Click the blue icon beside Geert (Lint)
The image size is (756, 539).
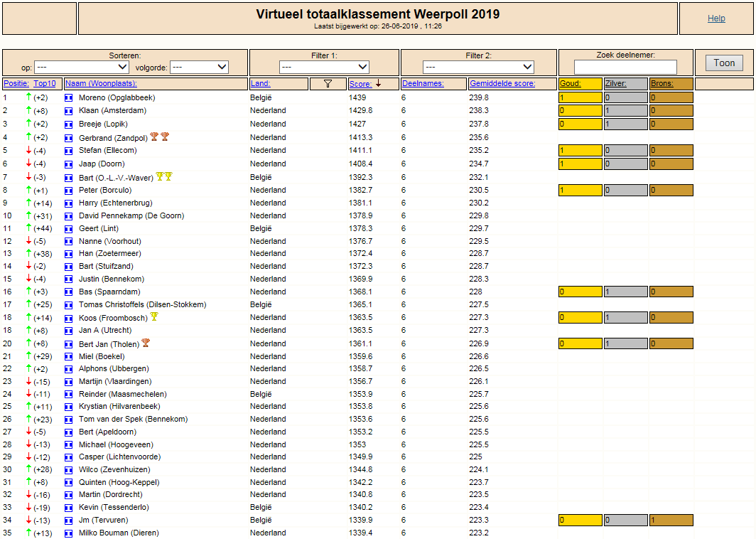pos(68,229)
